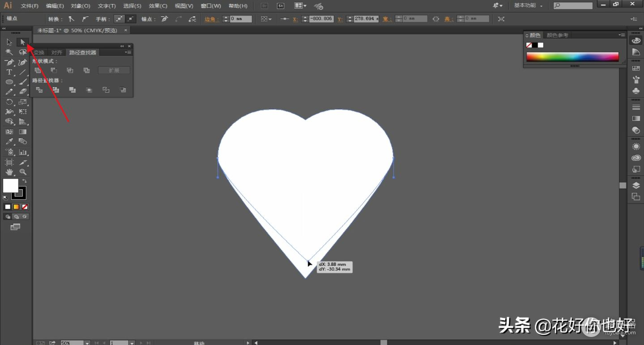Select the Hand tool

9,172
